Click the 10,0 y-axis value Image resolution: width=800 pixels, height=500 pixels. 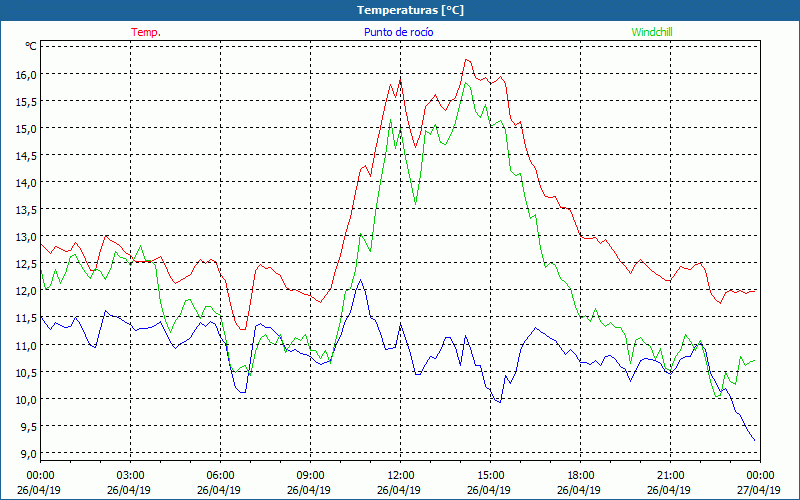click(28, 399)
